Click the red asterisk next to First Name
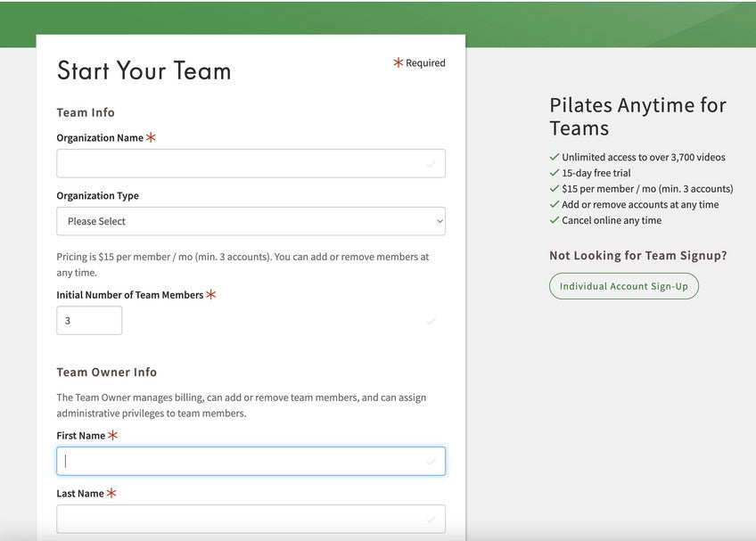This screenshot has width=756, height=541. click(x=112, y=435)
